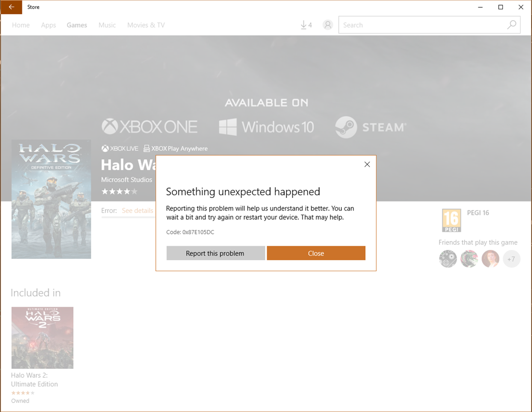Open the first friend avatar with controller image

coord(448,259)
